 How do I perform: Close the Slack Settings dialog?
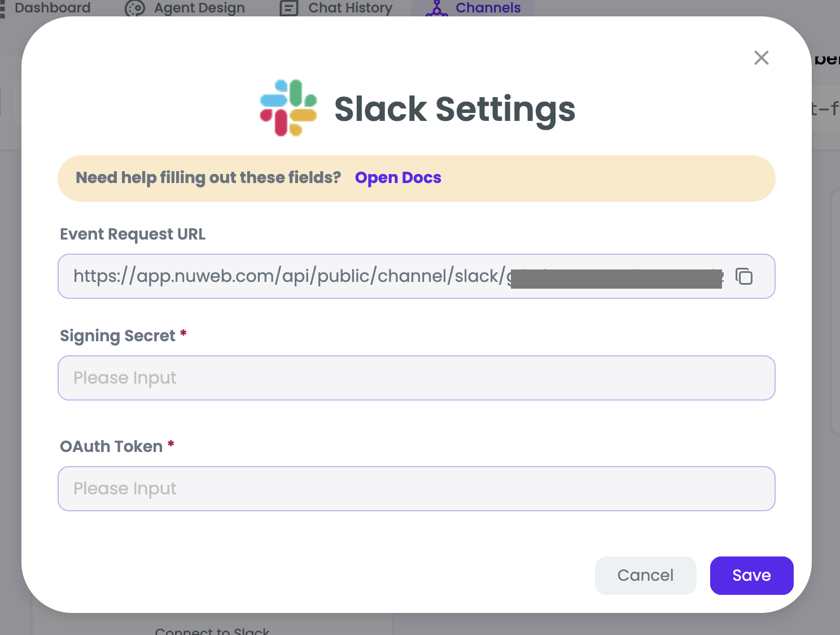coord(761,58)
